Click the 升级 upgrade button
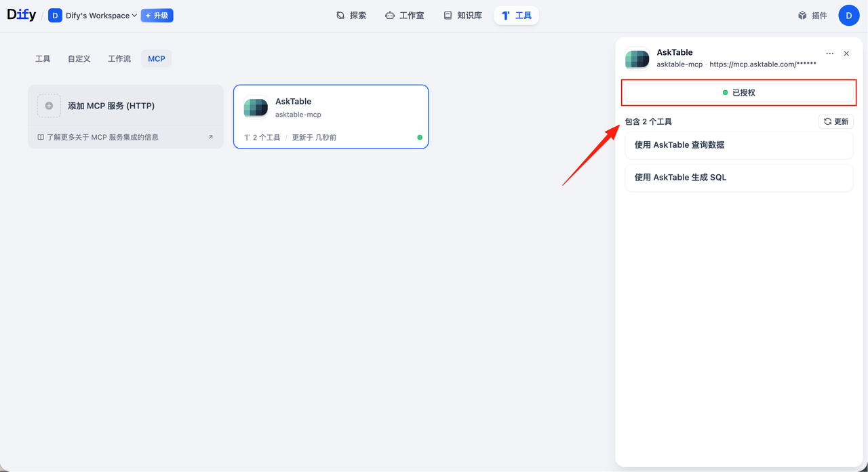Screen dimensions: 868x472 click(157, 16)
